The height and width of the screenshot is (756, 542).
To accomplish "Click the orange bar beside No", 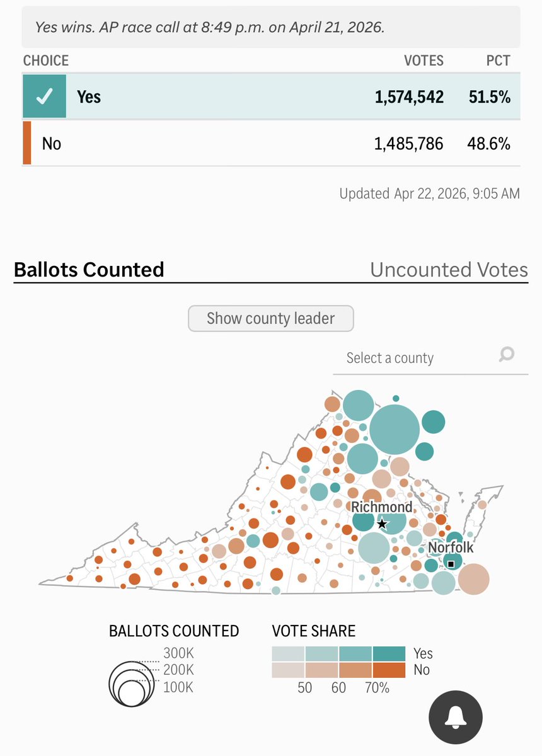I will (27, 143).
